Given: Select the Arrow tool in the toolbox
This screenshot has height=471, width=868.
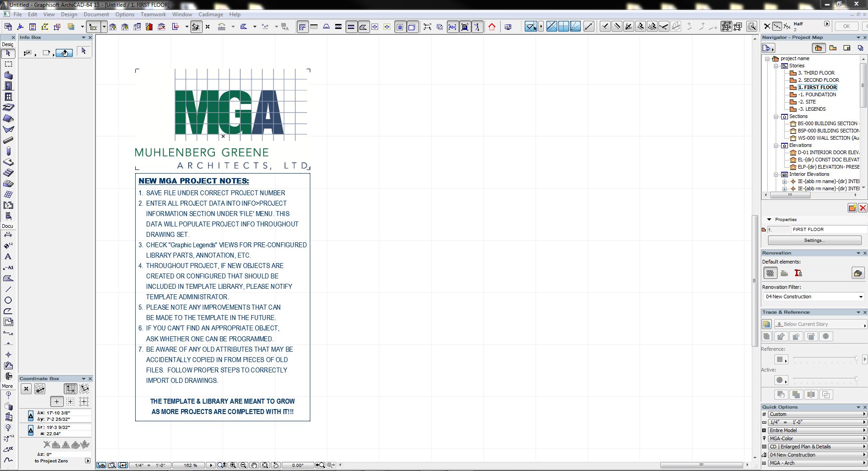Looking at the screenshot, I should coord(8,53).
